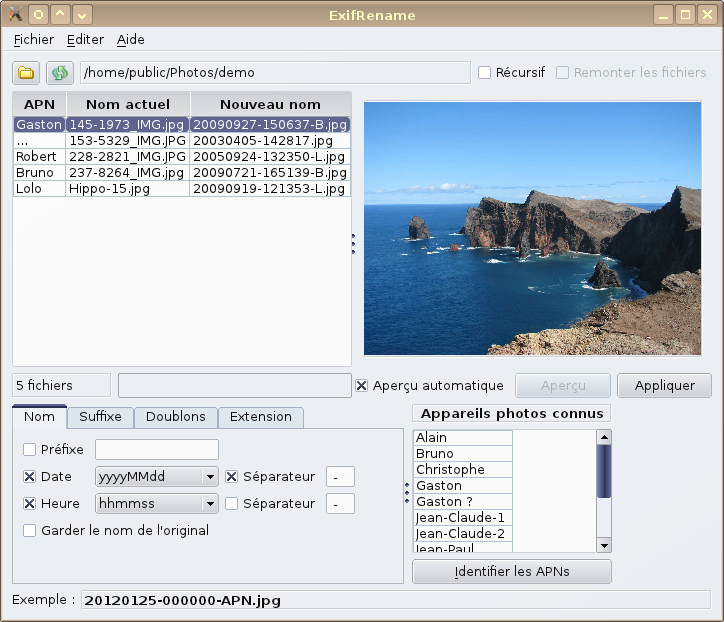Select Gaston ? in known cameras list
The width and height of the screenshot is (724, 622).
463,501
